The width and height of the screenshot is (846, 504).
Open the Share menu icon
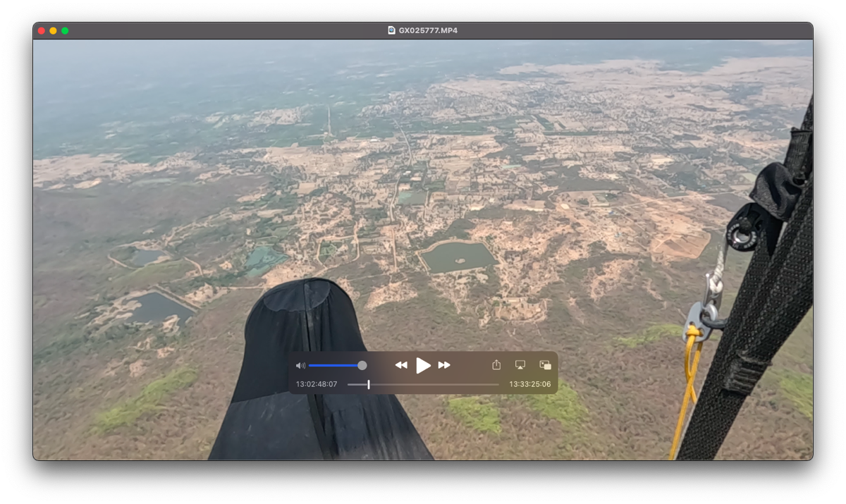(x=496, y=364)
